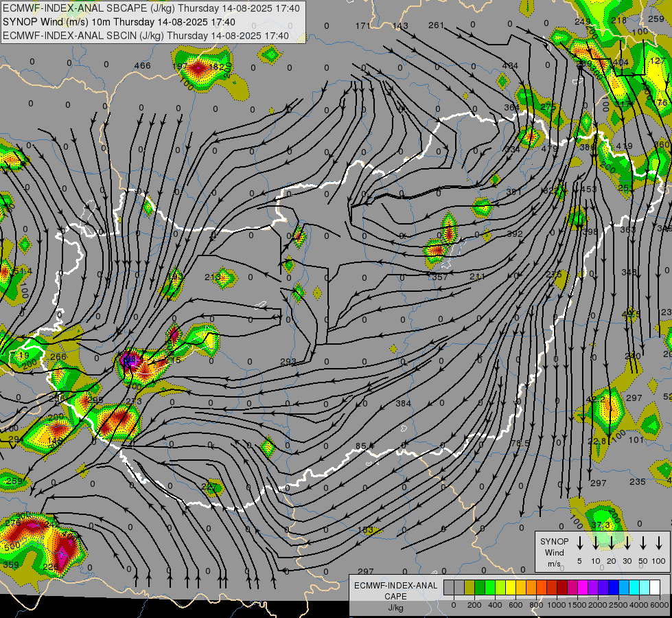
Task: Click the map value 261
Action: [x=437, y=25]
